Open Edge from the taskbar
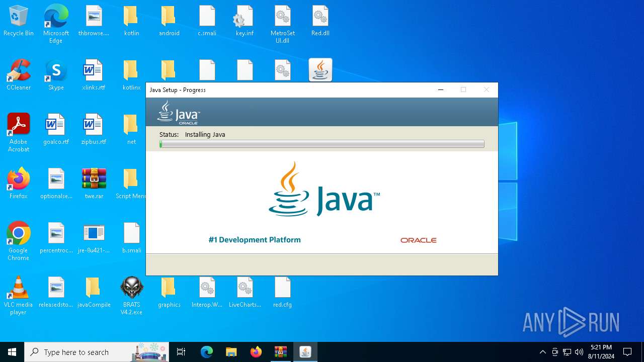644x362 pixels. [x=207, y=352]
